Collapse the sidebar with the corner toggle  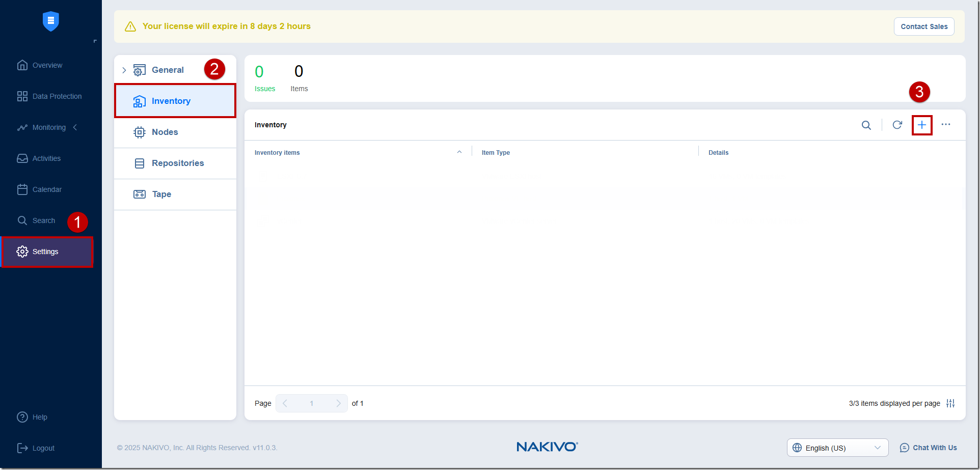click(x=95, y=41)
